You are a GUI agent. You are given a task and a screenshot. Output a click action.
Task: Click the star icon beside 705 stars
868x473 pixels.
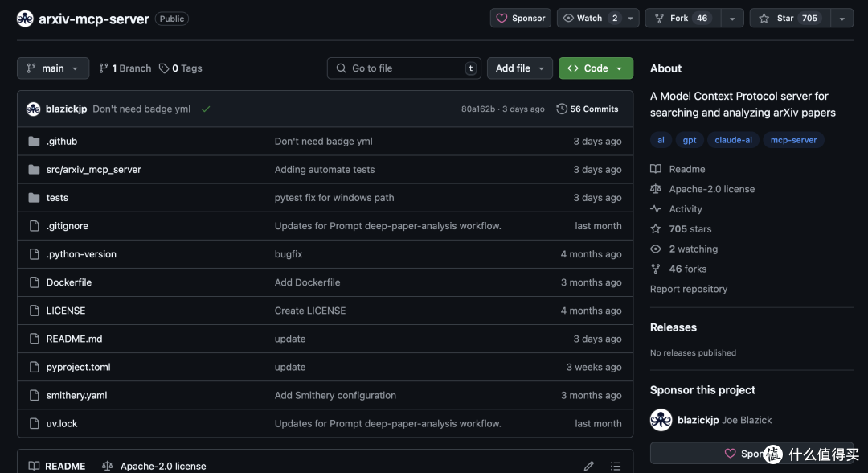pos(656,228)
